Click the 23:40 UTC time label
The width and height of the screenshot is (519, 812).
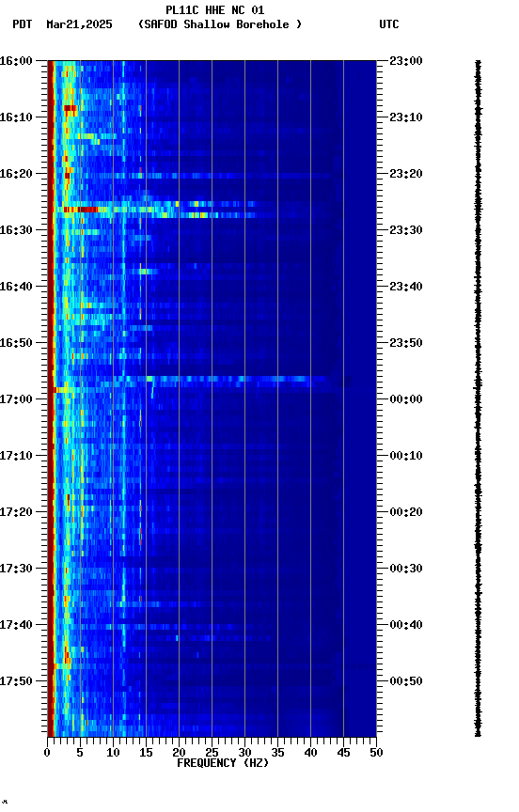[406, 287]
